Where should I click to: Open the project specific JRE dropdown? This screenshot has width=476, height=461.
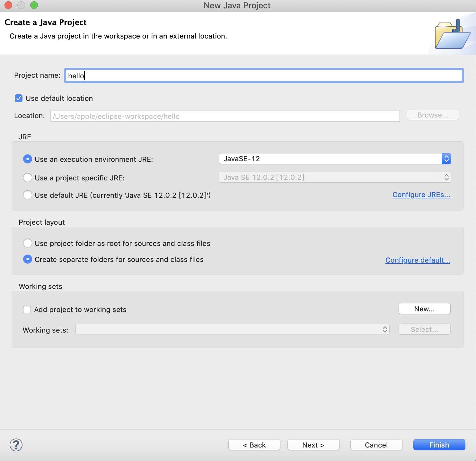click(x=335, y=177)
